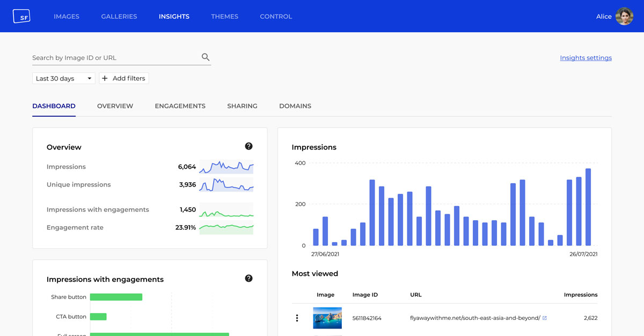
Task: Switch to the Engagements tab
Action: (180, 106)
